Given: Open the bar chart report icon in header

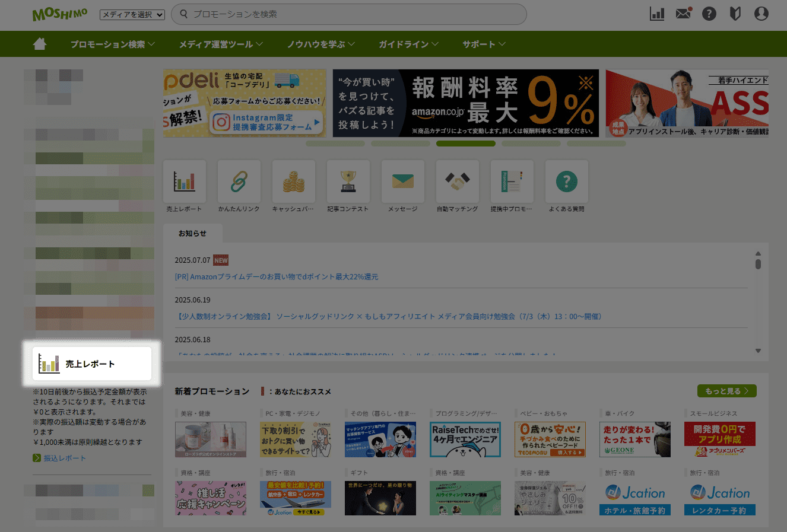Looking at the screenshot, I should click(657, 14).
